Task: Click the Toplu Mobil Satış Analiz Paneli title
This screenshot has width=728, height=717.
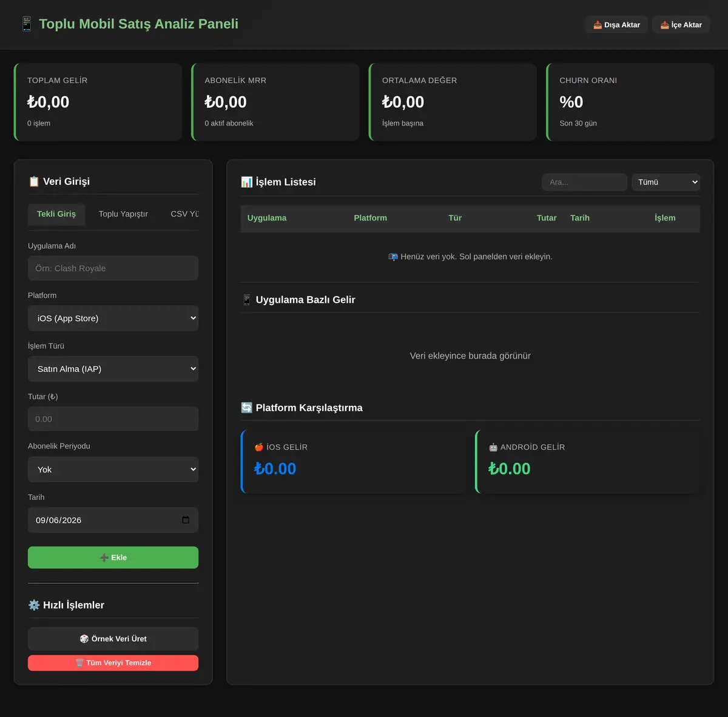Action: tap(139, 24)
